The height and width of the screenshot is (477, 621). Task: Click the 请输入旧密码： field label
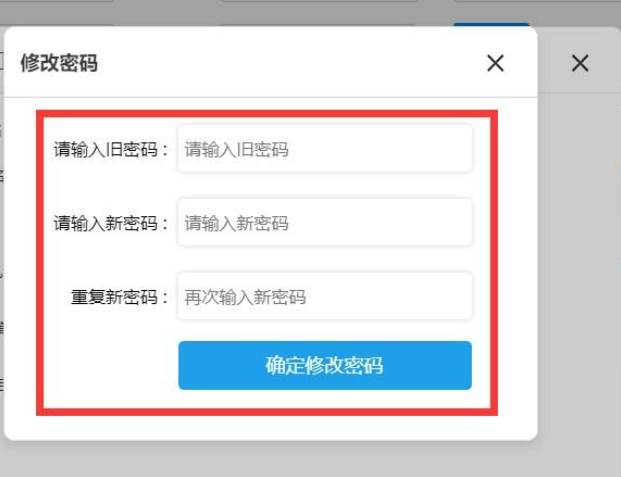click(x=111, y=149)
